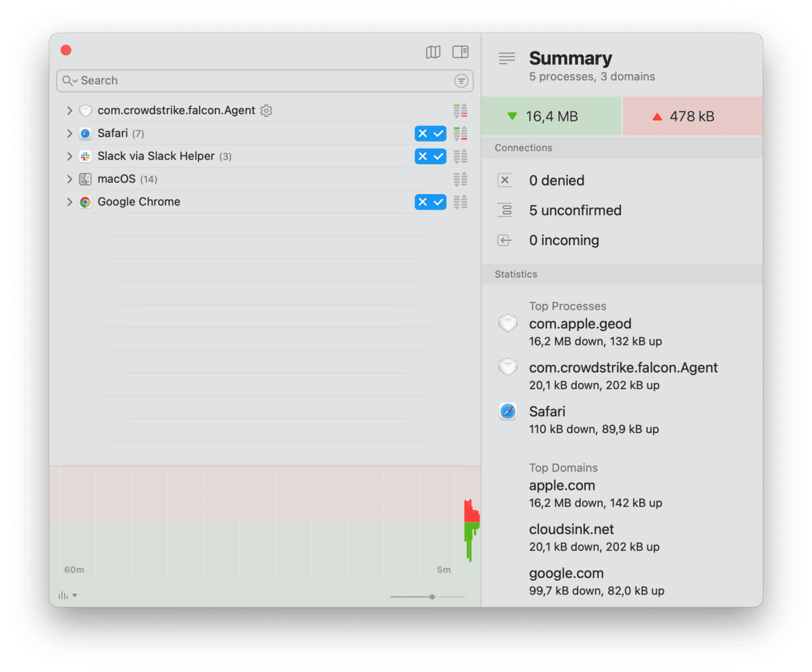Open the Summary section menu icon
The height and width of the screenshot is (672, 812).
507,59
